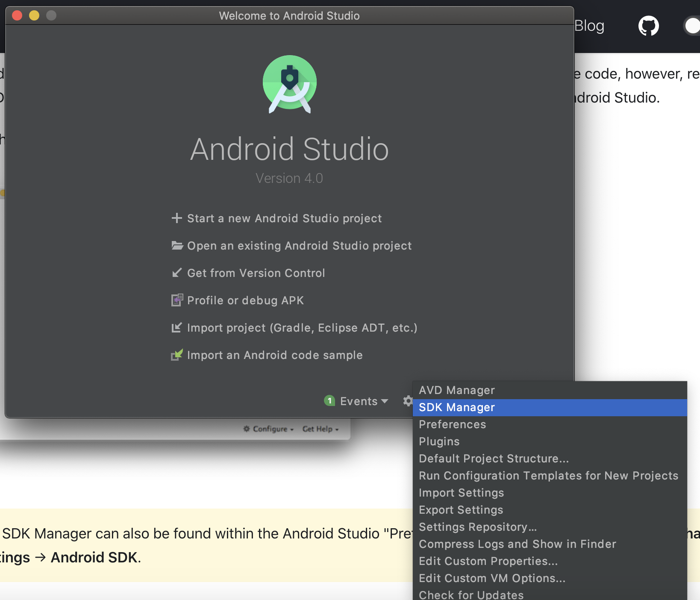Screen dimensions: 700x600
Task: Open Get Help dropdown in the background screenshot
Action: 321,429
